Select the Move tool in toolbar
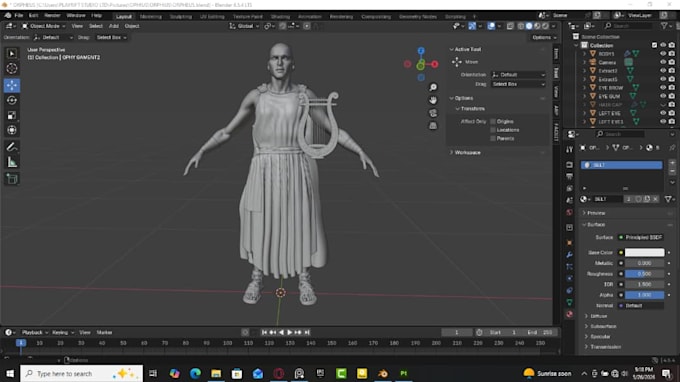This screenshot has width=680, height=382. click(x=12, y=85)
